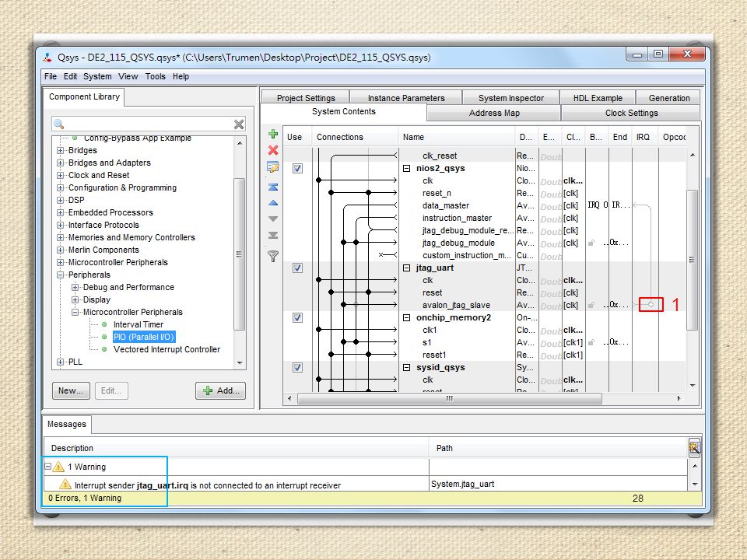Select the data_master row under nios2_qsys
The width and height of the screenshot is (747, 560).
point(445,205)
